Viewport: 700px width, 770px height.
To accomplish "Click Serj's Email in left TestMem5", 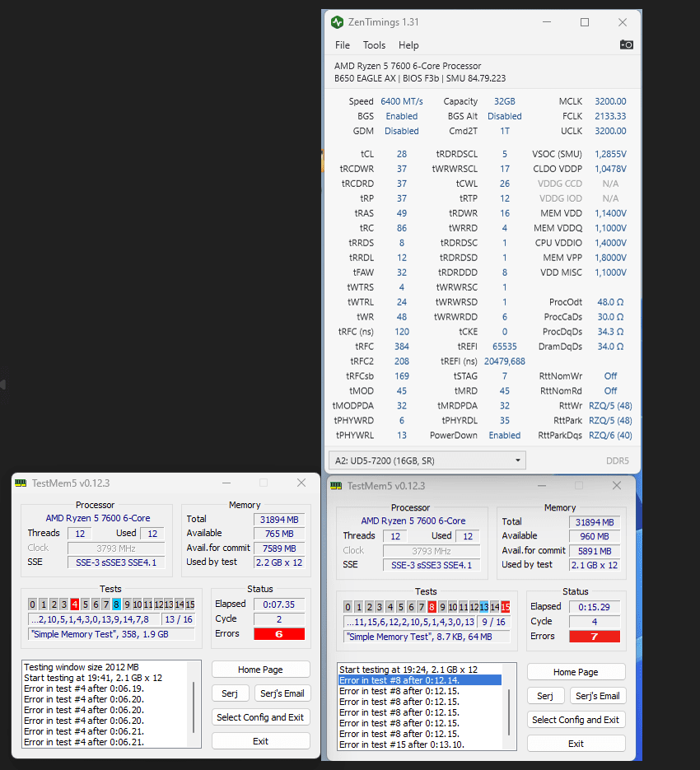I will [x=282, y=693].
